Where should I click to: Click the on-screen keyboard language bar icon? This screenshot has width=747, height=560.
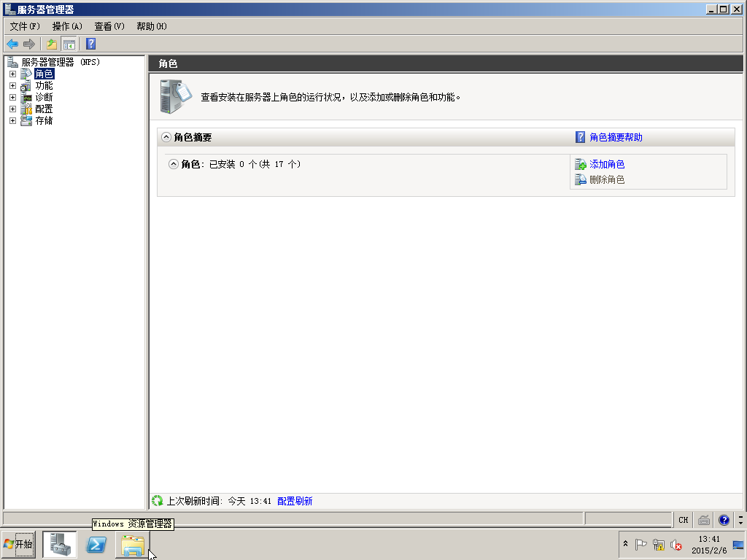tap(704, 520)
